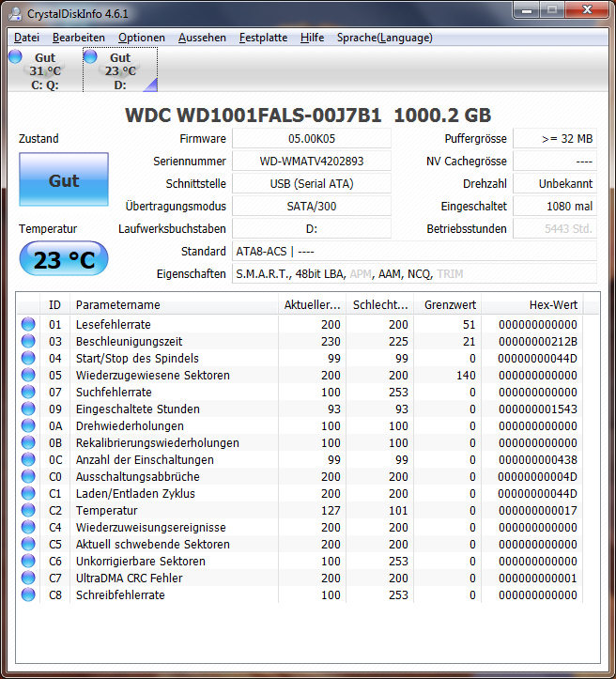This screenshot has width=616, height=679.
Task: Click the Schlecht... column header
Action: pyautogui.click(x=379, y=305)
